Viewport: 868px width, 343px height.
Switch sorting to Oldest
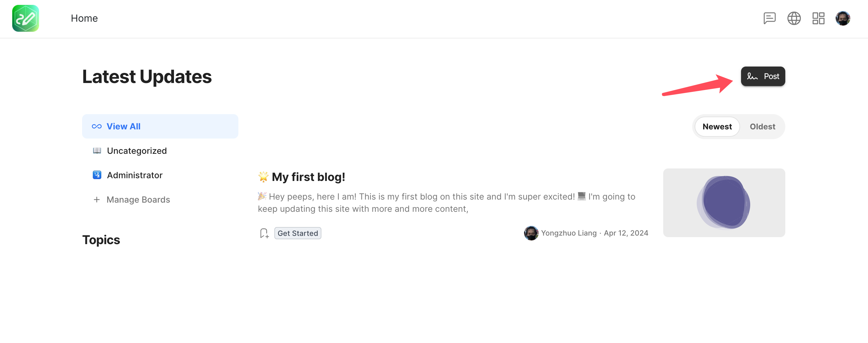762,127
